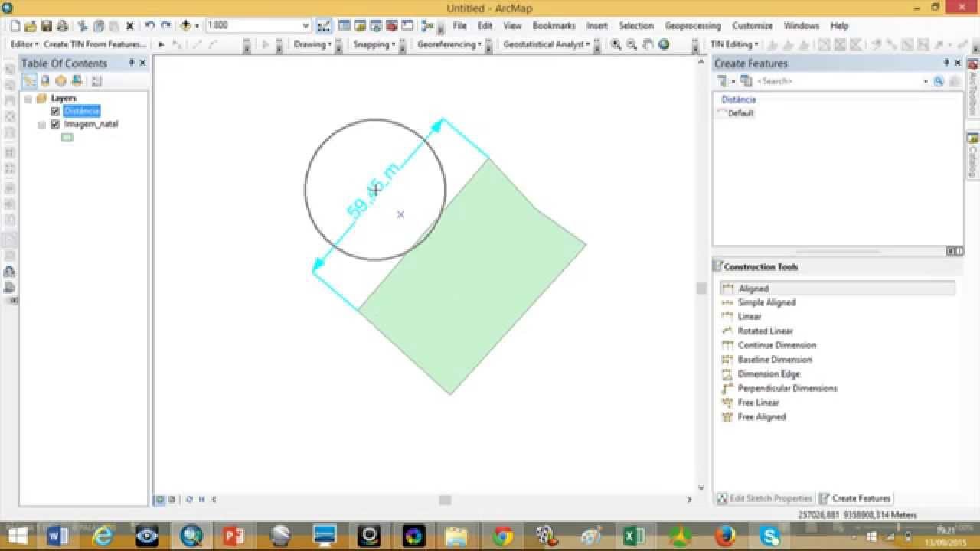
Task: Switch to Edit Sketch Properties tab
Action: pyautogui.click(x=764, y=499)
